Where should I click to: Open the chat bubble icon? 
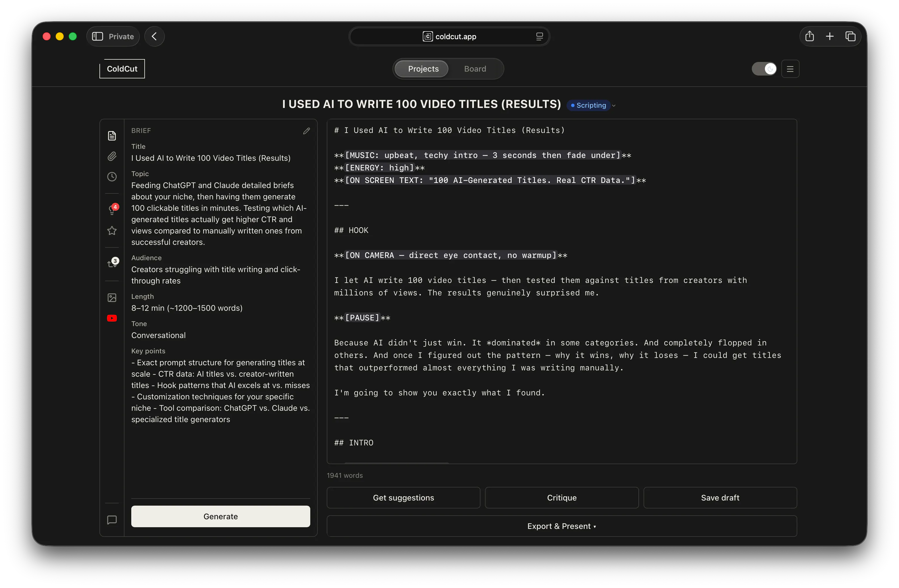[112, 520]
